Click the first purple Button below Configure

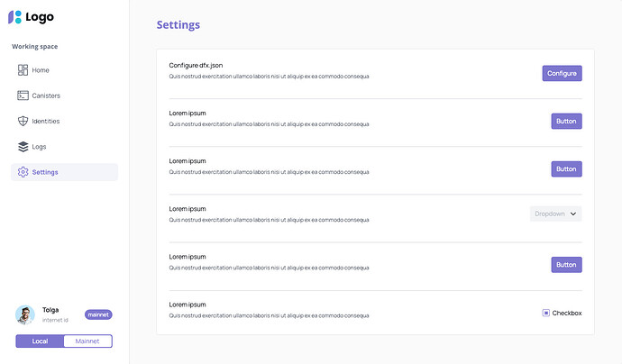pos(566,121)
